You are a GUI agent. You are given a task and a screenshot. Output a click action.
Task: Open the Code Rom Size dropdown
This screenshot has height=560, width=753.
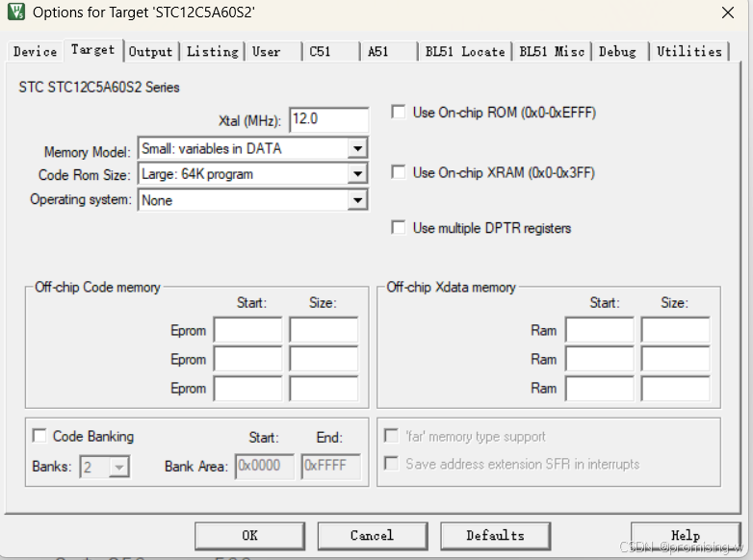[358, 174]
